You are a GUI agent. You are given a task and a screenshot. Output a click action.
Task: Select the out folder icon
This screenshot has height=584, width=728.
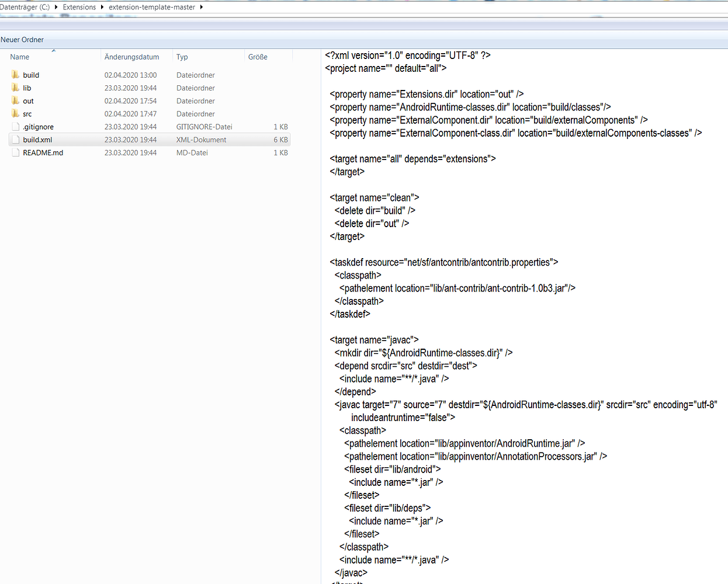coord(16,100)
